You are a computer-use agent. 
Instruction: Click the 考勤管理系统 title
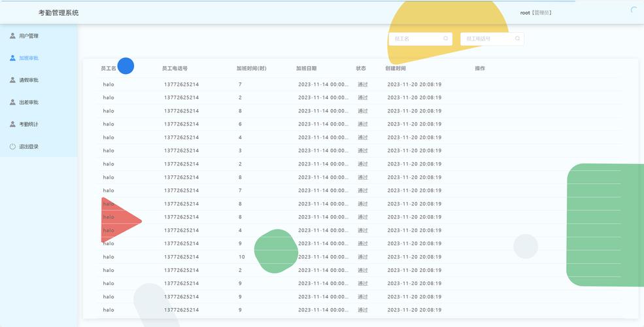(58, 12)
